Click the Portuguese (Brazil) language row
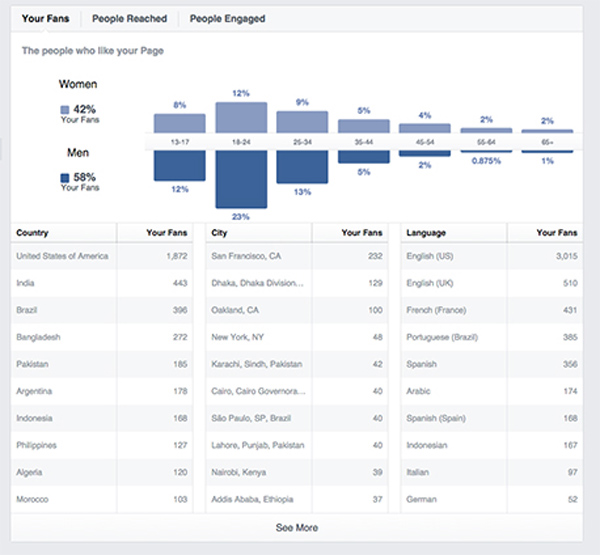600x555 pixels. click(x=491, y=337)
